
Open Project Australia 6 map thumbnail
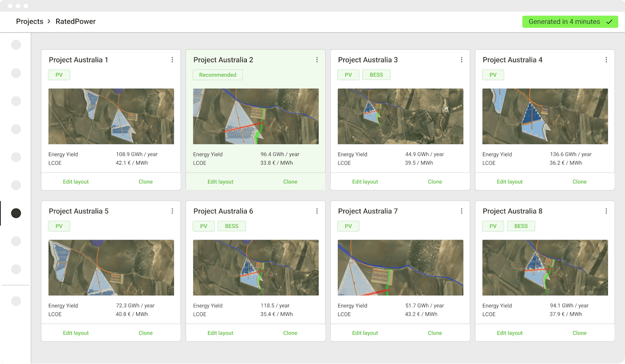256,268
